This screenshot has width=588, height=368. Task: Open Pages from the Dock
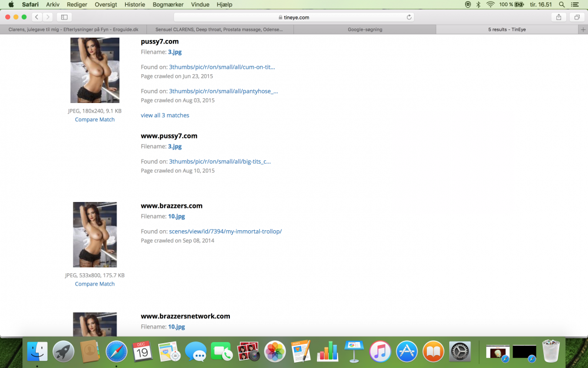click(x=301, y=352)
